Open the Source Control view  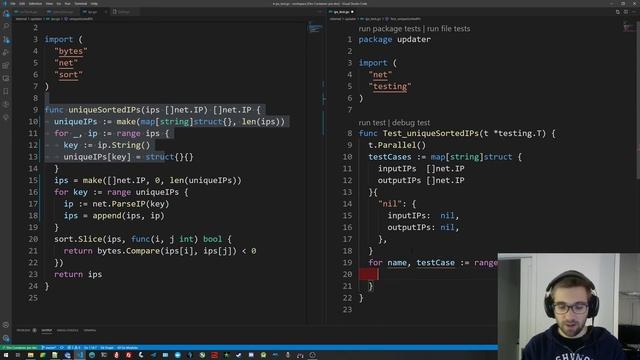(6, 40)
